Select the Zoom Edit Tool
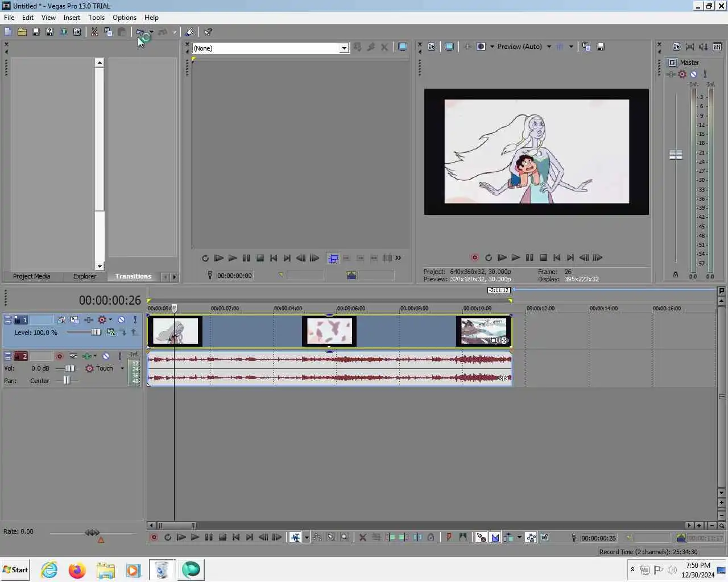 click(344, 537)
